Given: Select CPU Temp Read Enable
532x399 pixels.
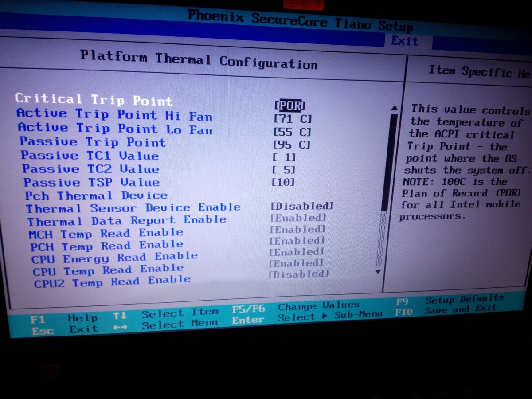Looking at the screenshot, I should [x=108, y=270].
